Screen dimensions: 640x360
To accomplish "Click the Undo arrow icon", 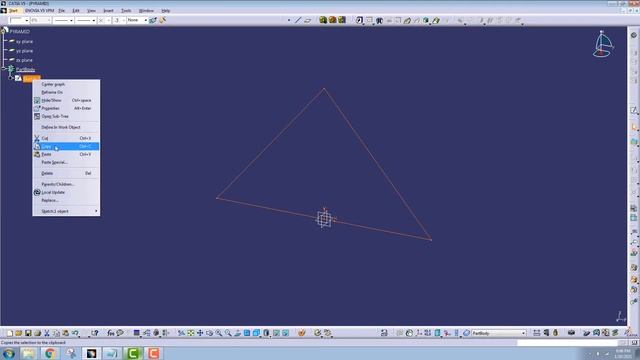I will tap(75, 333).
